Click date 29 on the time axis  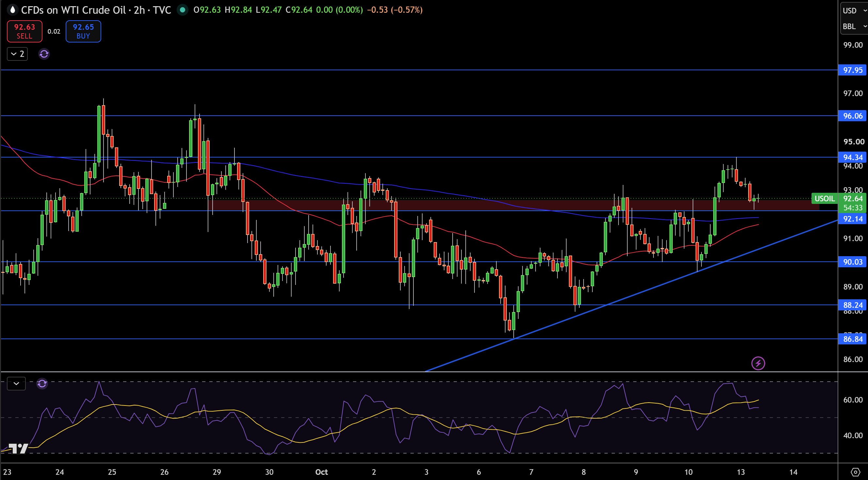tap(217, 472)
